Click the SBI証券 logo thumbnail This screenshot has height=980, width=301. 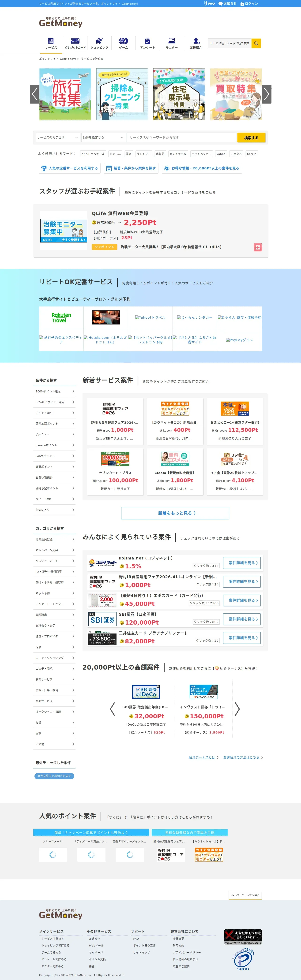tap(102, 619)
